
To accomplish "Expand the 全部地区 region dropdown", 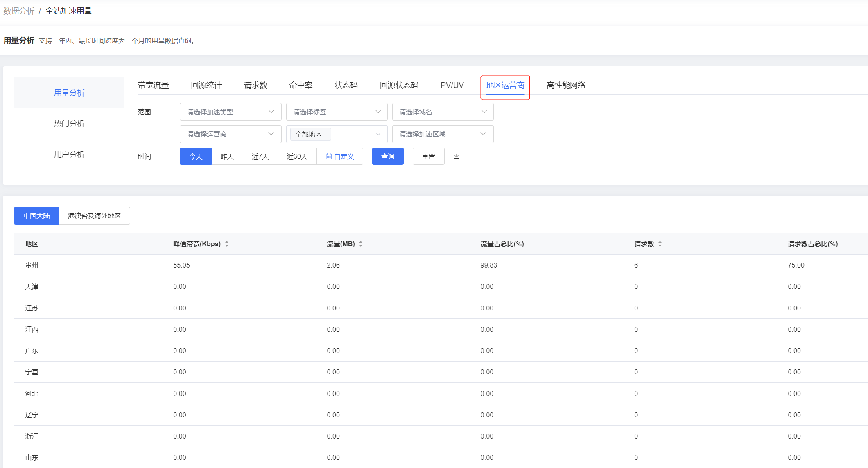I will point(337,134).
